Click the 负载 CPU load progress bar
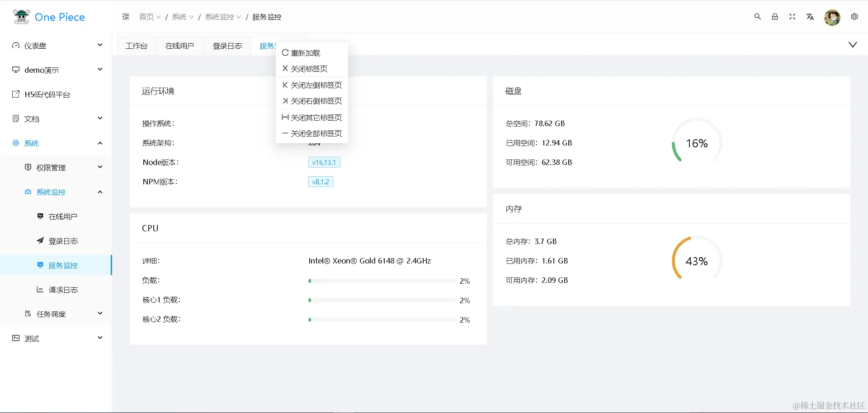The width and height of the screenshot is (868, 413). (x=382, y=281)
